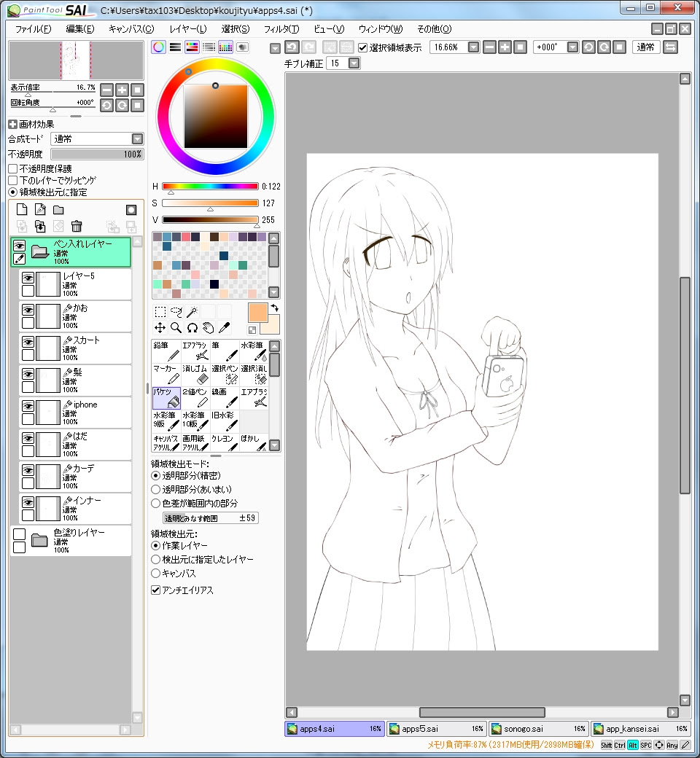Select the 選択ペン selection pen tool

coord(225,375)
